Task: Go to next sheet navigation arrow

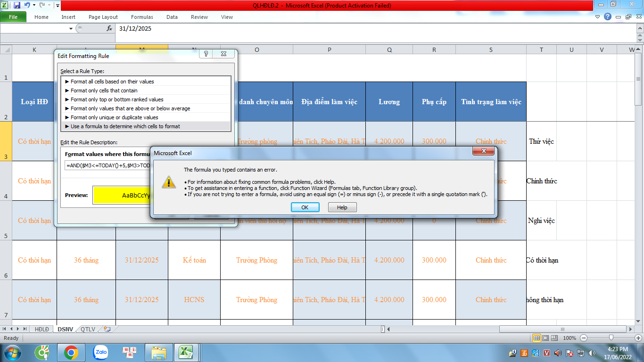Action: coord(18,329)
